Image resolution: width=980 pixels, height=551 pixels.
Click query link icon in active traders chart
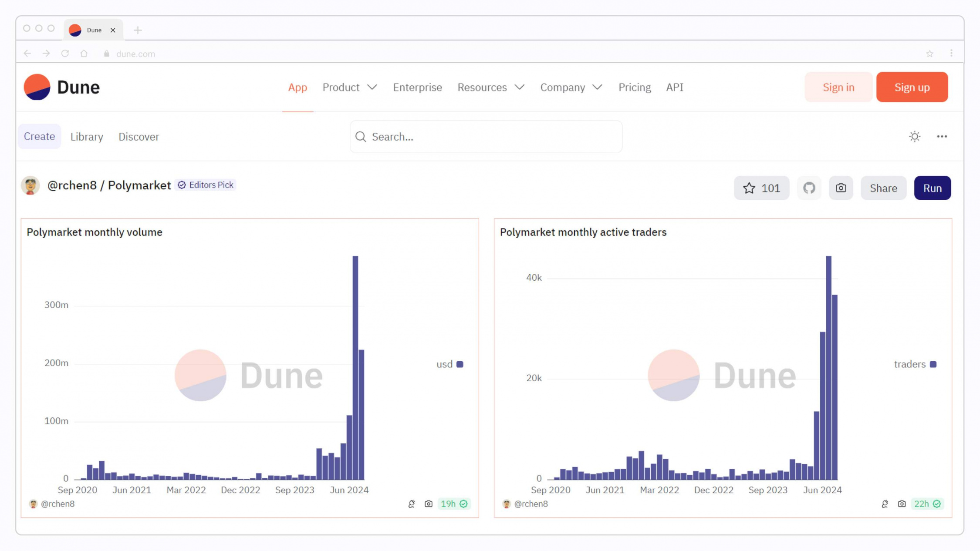(x=885, y=504)
